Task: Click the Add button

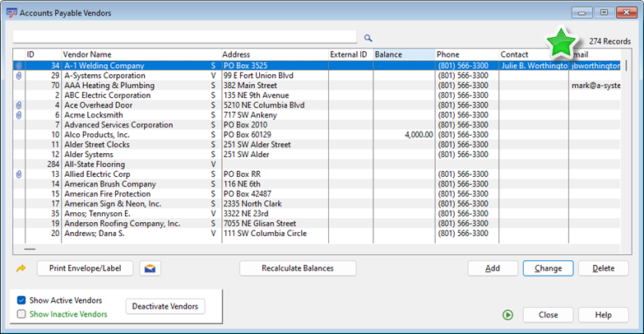Action: [493, 268]
